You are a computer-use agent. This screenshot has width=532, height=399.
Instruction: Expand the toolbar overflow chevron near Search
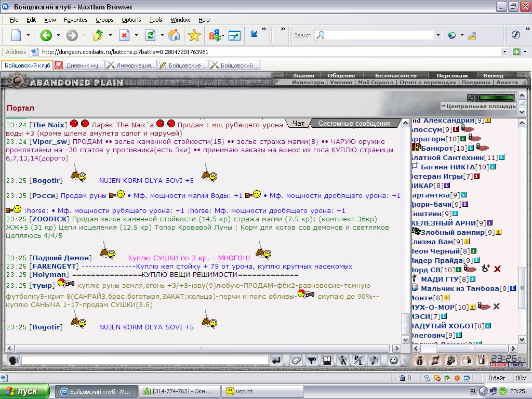pos(283,29)
